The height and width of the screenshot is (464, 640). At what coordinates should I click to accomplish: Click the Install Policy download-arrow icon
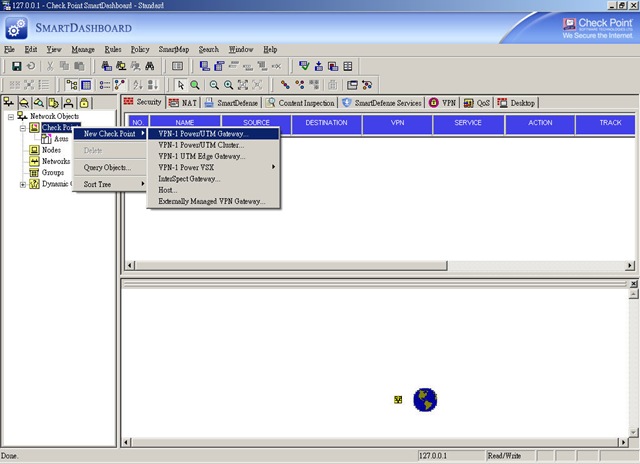[319, 66]
